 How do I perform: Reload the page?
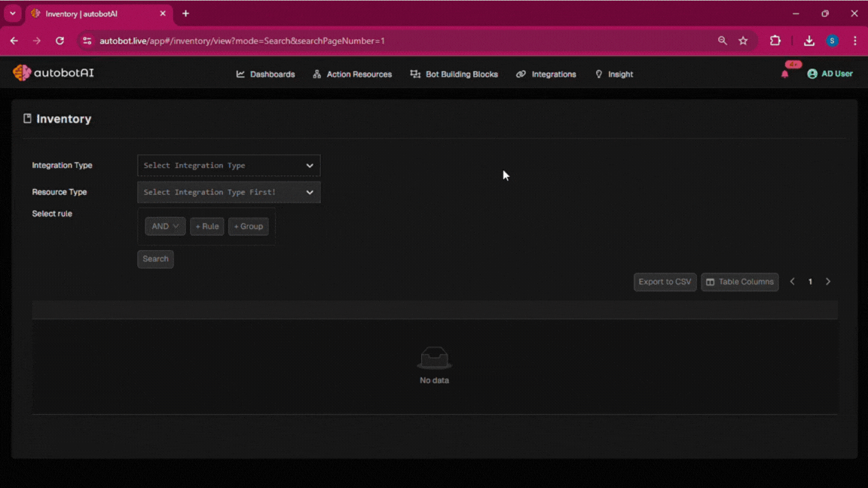pyautogui.click(x=60, y=41)
